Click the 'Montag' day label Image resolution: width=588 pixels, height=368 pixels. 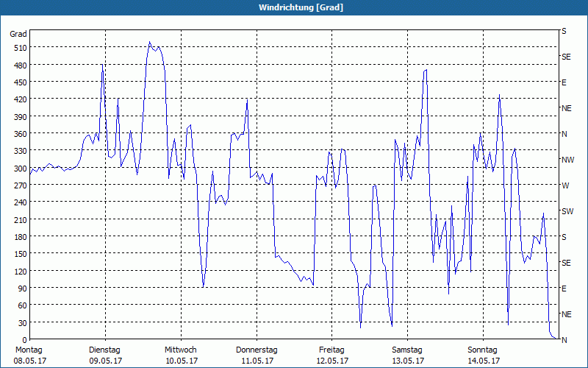click(29, 350)
